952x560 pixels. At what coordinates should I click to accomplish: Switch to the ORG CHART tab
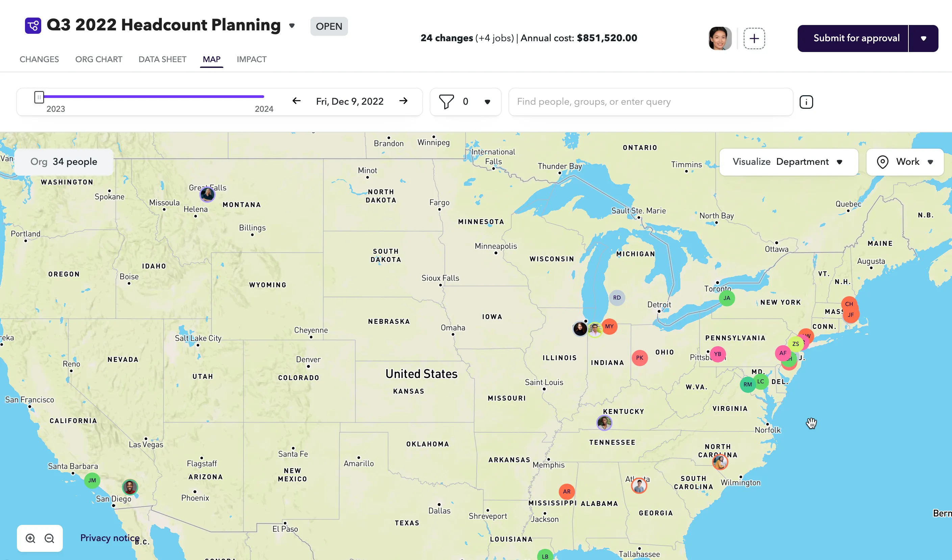[99, 59]
